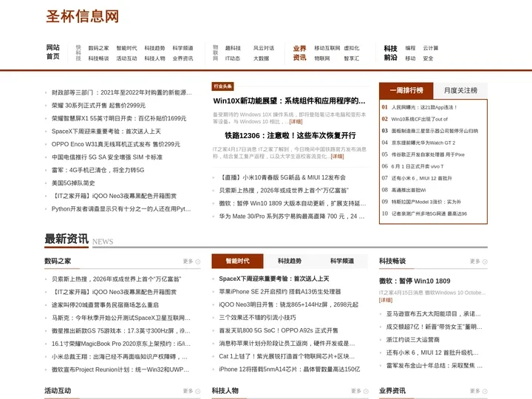The image size is (532, 399).
Task: Click the 圣杯信息网 site logo
Action: coord(83,16)
